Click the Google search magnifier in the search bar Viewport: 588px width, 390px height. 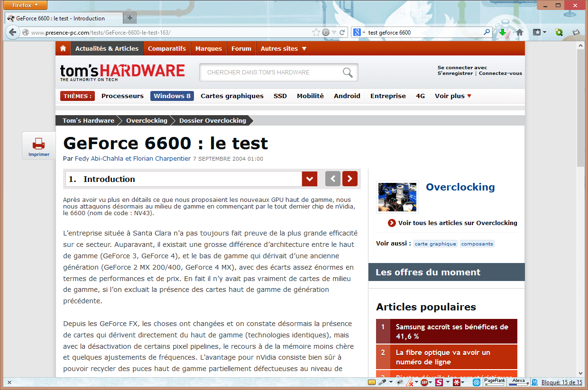pyautogui.click(x=487, y=32)
